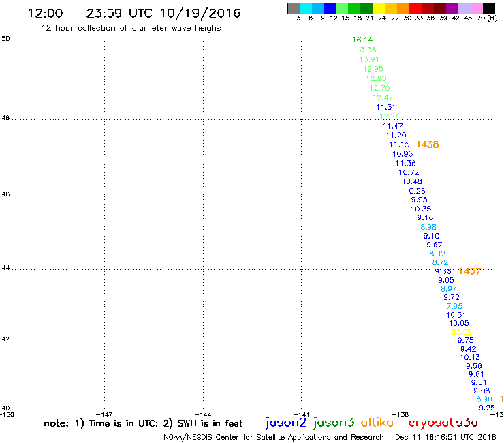Viewport: 504px width, 443px height.
Task: Click the 9.08 wave height
Action: point(482,391)
